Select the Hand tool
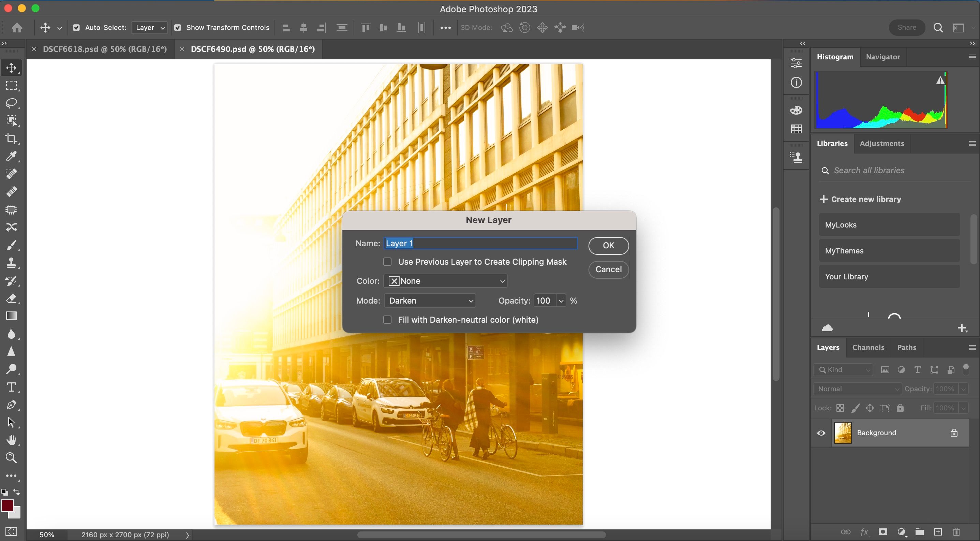 (11, 440)
